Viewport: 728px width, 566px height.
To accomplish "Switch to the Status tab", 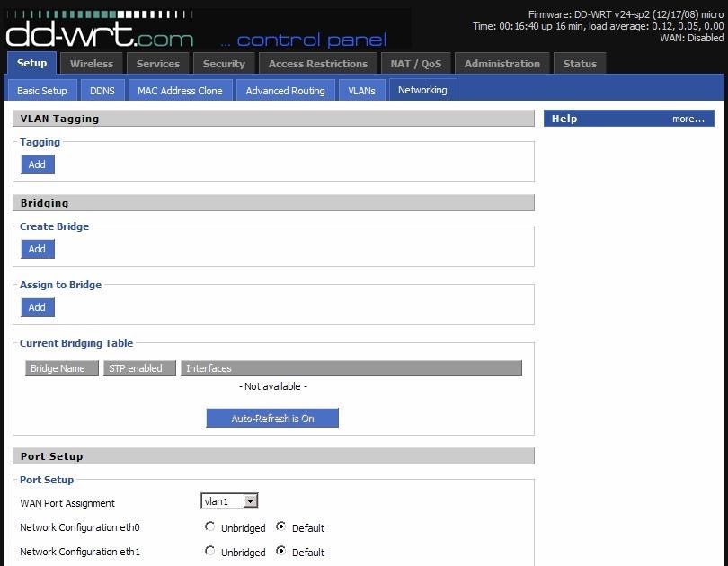I will [580, 64].
